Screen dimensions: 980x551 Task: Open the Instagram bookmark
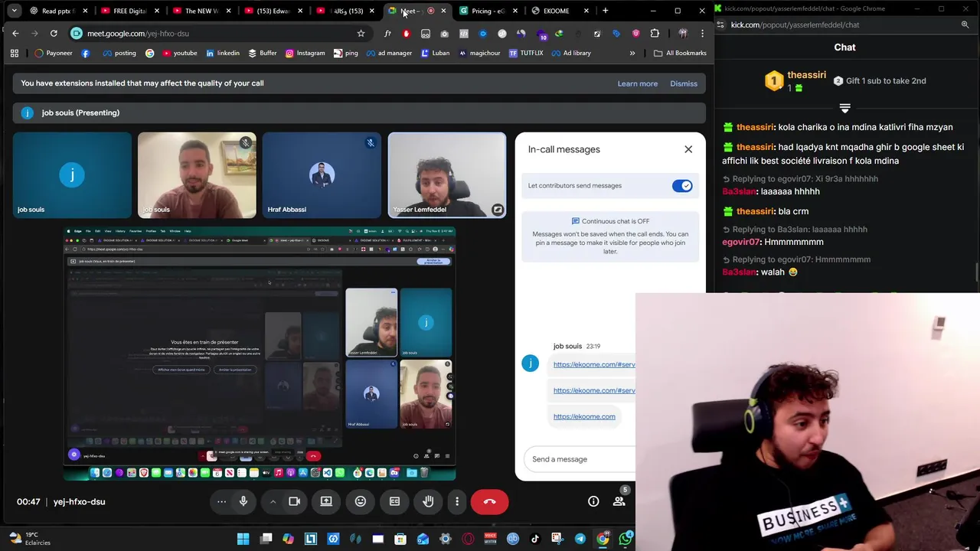pos(305,53)
